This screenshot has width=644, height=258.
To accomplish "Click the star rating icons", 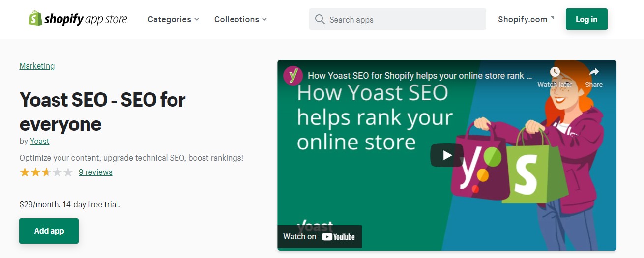I will click(46, 172).
